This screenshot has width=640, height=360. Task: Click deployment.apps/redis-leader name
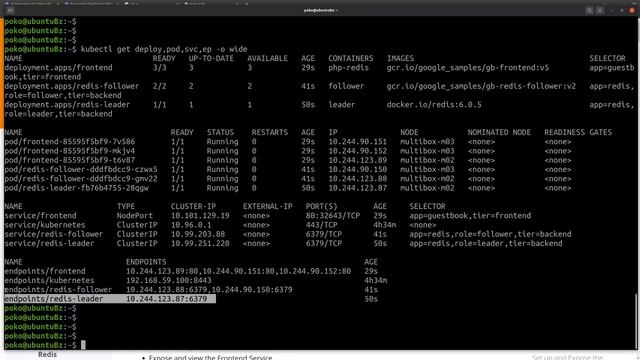67,104
